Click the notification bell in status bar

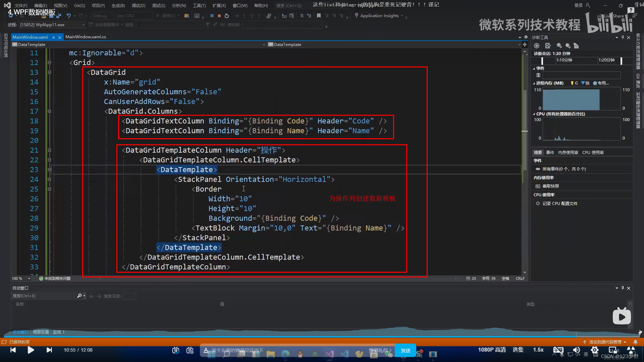pos(635,342)
